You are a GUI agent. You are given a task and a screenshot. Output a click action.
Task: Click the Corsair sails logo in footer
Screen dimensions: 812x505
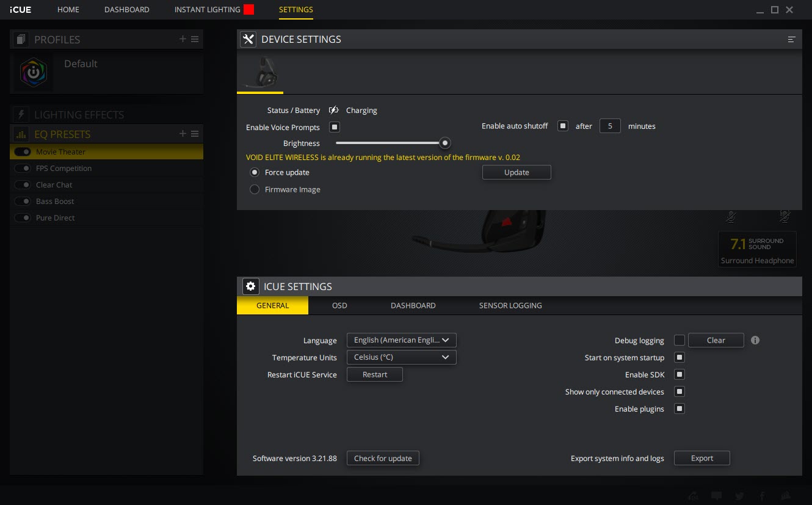point(786,495)
